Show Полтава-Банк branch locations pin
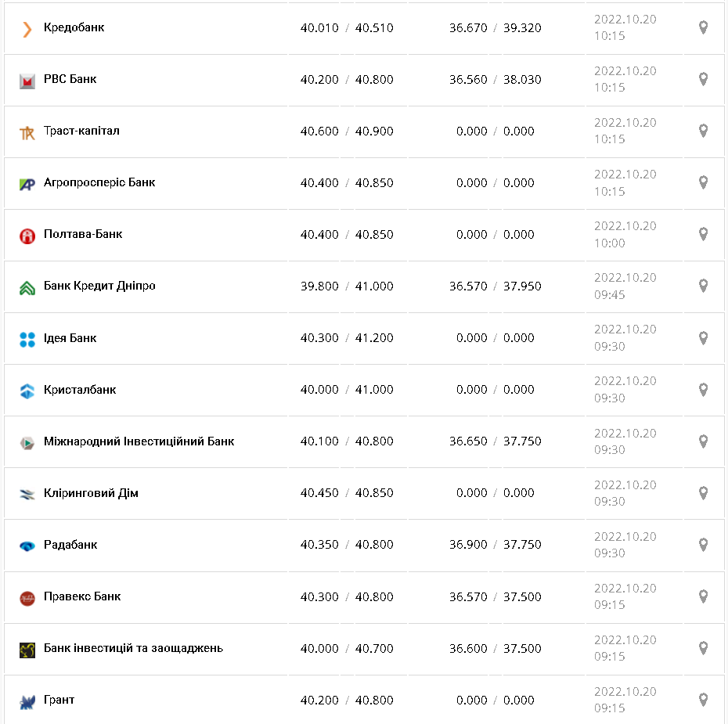The width and height of the screenshot is (728, 724). (x=703, y=235)
